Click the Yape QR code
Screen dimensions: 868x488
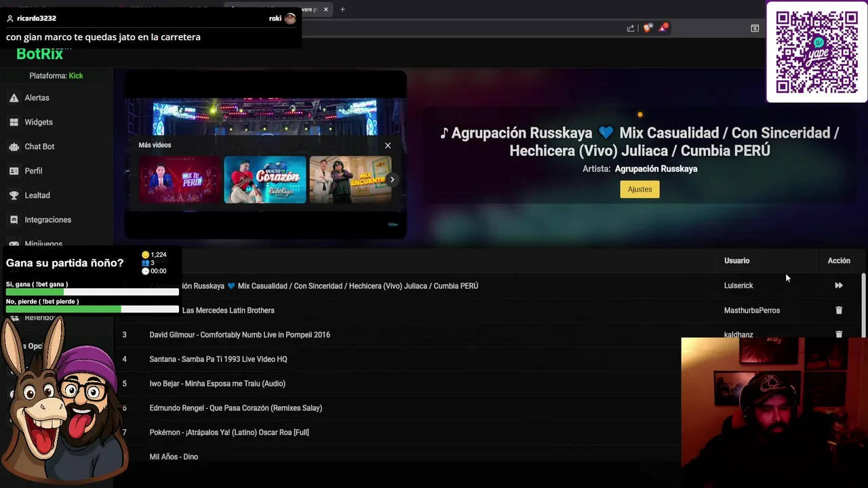[816, 52]
